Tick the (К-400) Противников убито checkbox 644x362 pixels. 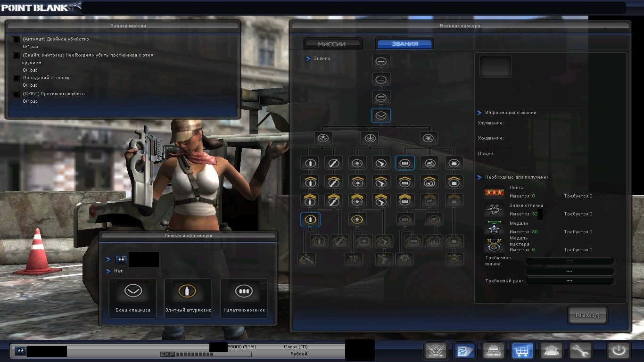point(17,94)
